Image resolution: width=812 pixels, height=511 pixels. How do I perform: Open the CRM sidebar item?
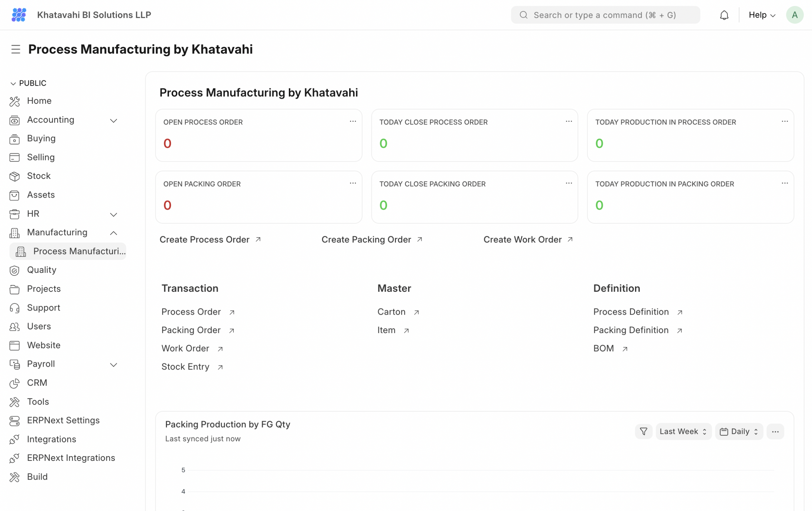coord(37,383)
